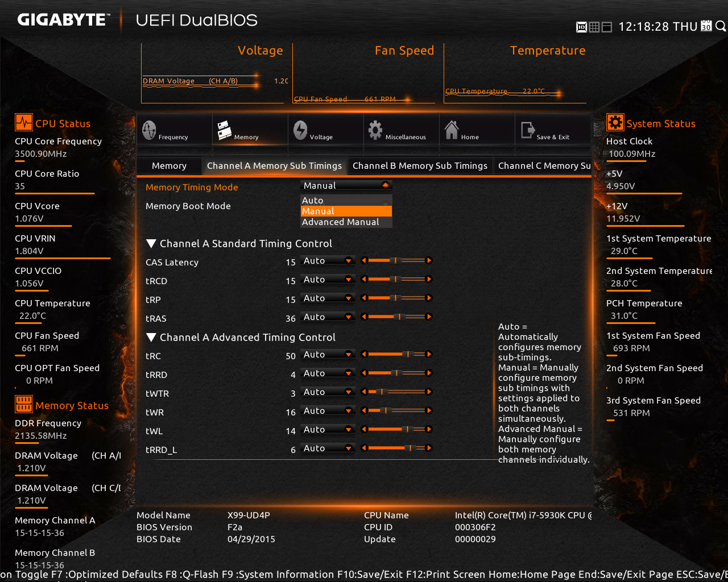Increase tWTR with right arrow
The image size is (728, 582).
point(429,392)
